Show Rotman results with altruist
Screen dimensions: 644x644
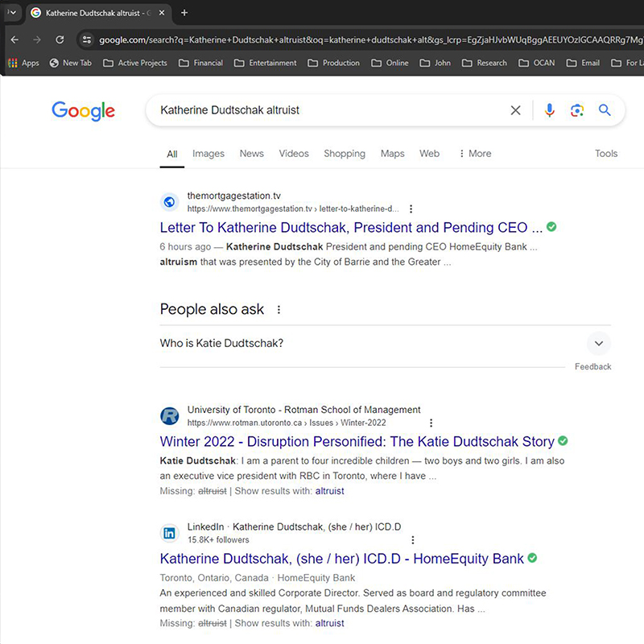[329, 491]
